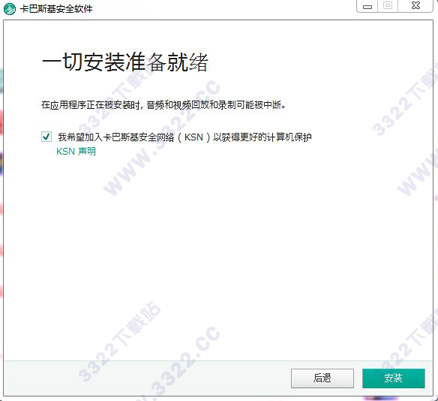Return to previous step via 后退
438x401 pixels.
coord(322,378)
